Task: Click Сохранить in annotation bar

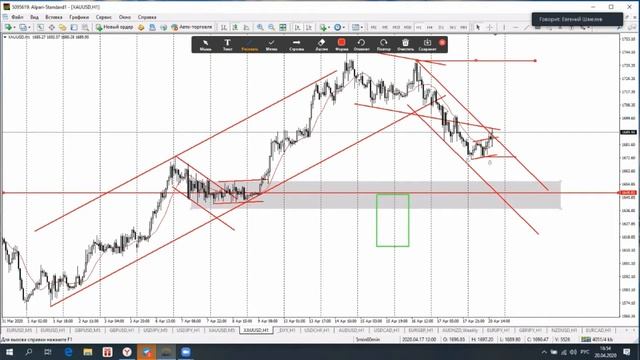Action: pyautogui.click(x=427, y=45)
